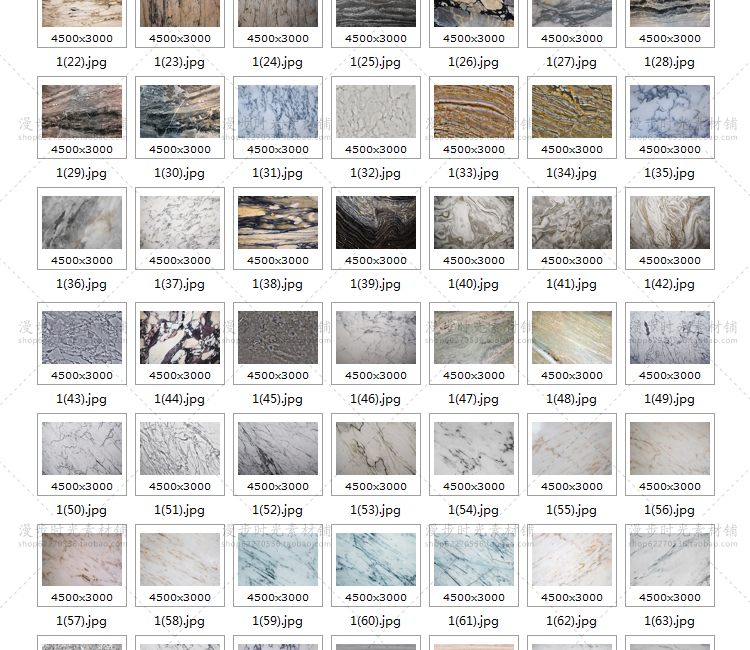
Task: Click the 1(22).jpg file name label
Action: pyautogui.click(x=82, y=62)
